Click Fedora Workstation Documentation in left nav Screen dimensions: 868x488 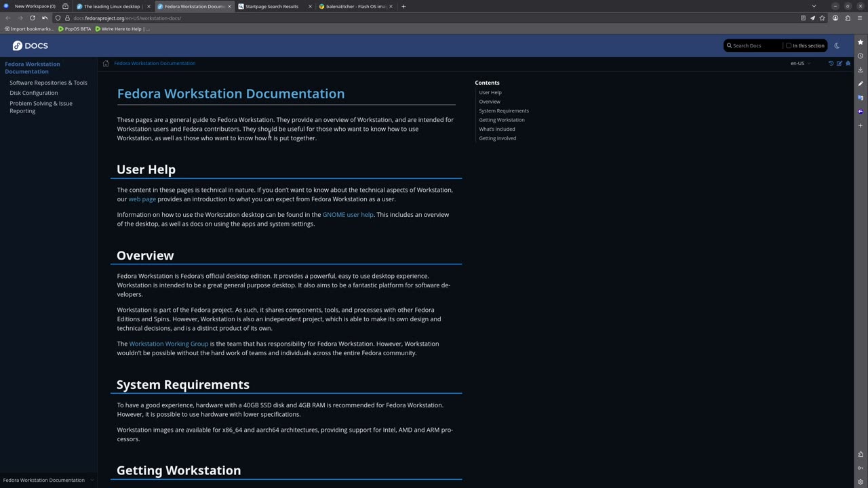[33, 68]
